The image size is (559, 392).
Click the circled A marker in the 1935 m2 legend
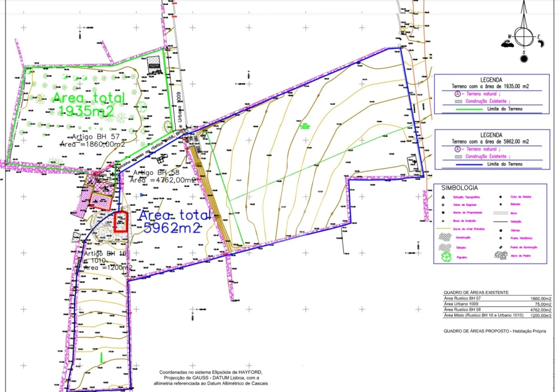pyautogui.click(x=458, y=94)
